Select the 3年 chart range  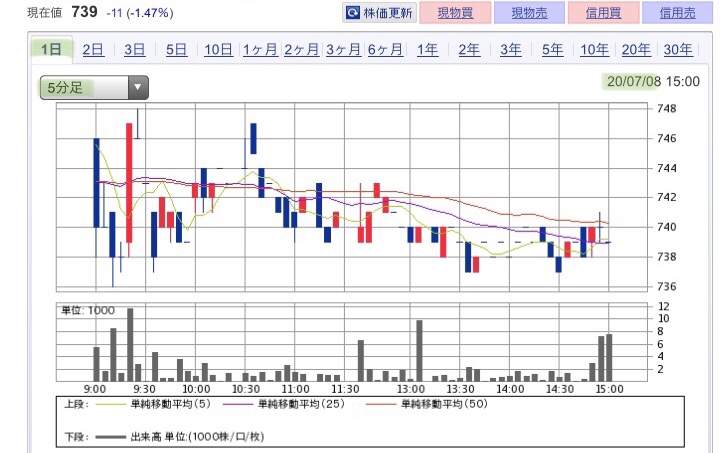(x=511, y=49)
